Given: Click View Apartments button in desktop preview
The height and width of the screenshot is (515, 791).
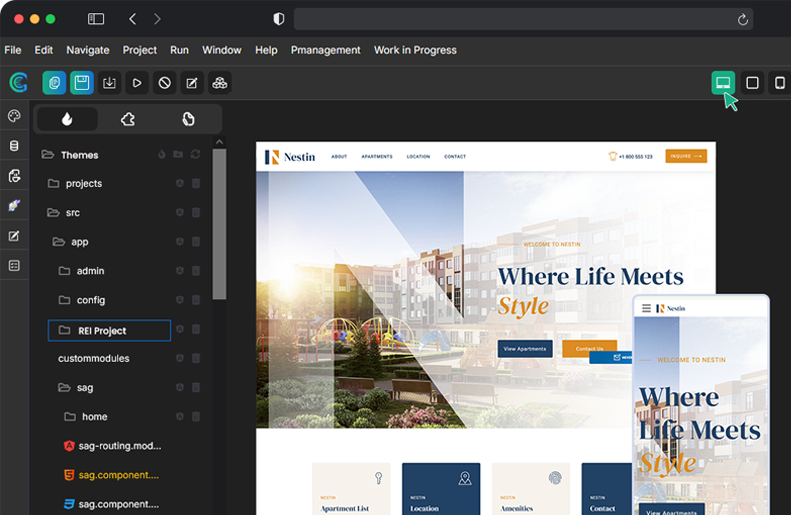Looking at the screenshot, I should click(x=525, y=349).
